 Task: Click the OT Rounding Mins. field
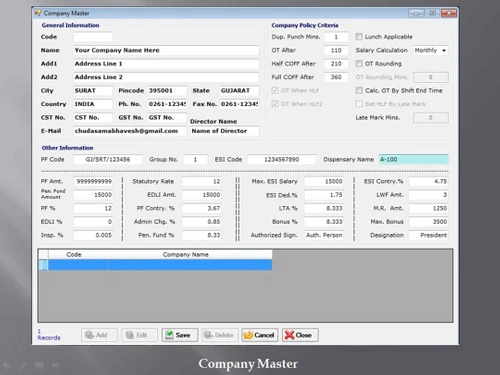(x=431, y=77)
